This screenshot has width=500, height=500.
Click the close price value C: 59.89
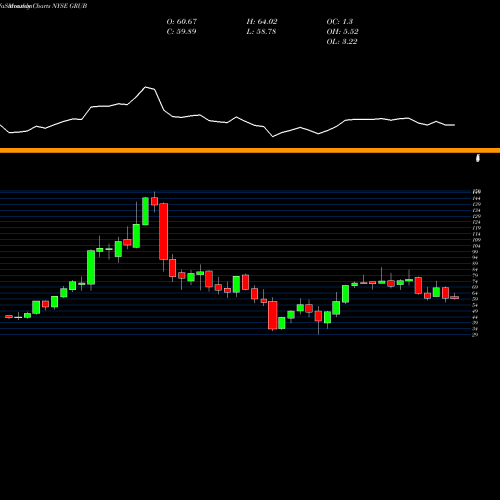pyautogui.click(x=182, y=32)
